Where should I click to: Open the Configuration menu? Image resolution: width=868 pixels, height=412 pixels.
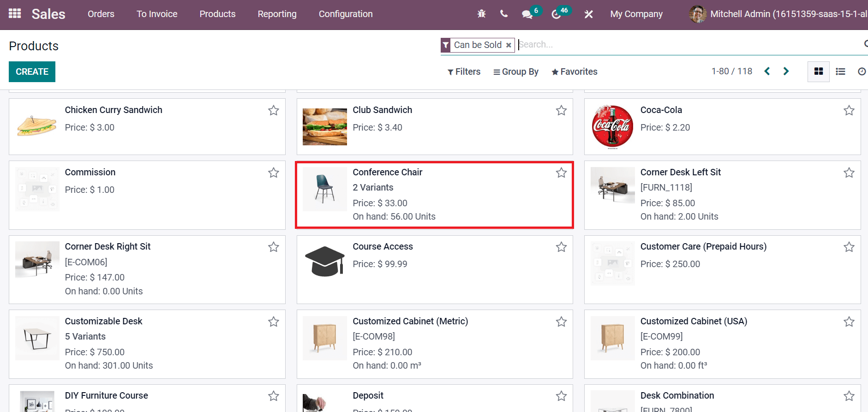346,14
